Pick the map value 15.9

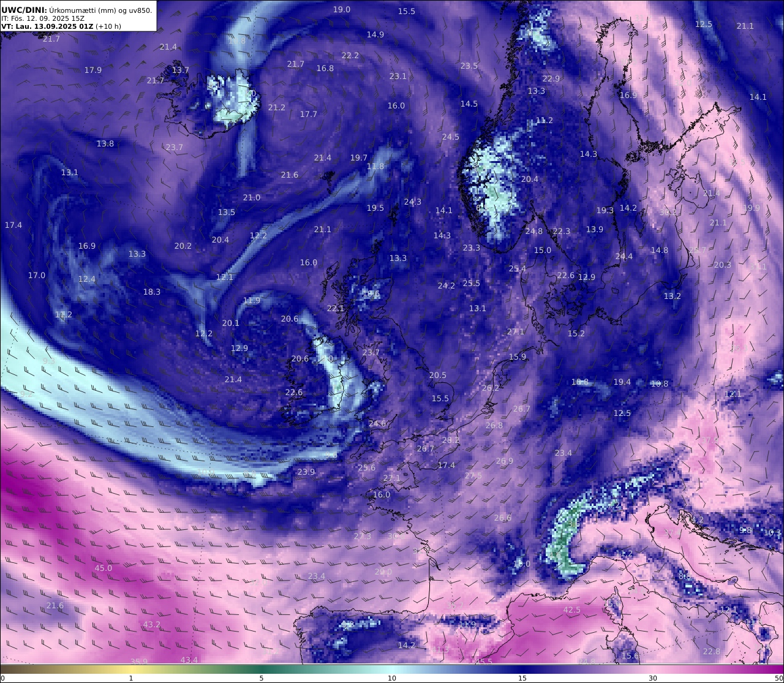pos(518,357)
